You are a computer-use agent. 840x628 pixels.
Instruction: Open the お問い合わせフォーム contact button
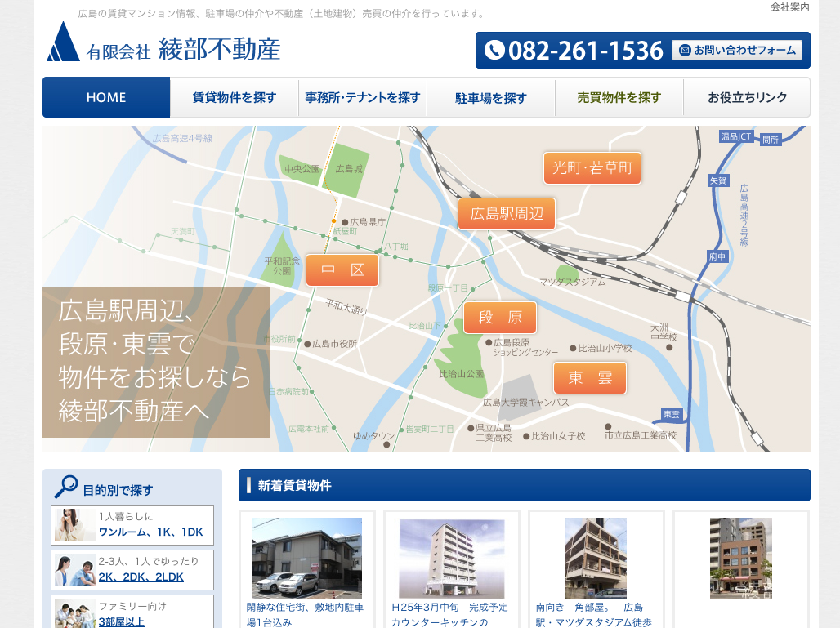pos(737,51)
